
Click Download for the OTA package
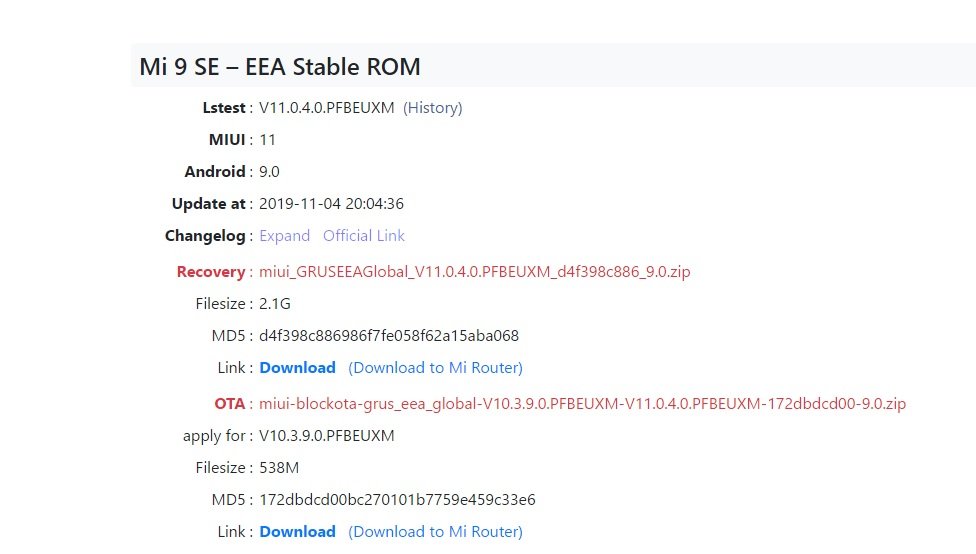point(298,532)
